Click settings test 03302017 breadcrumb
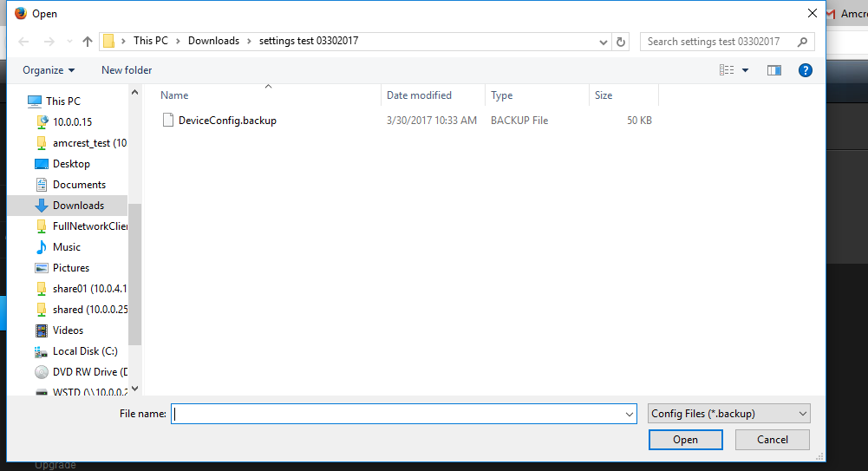The height and width of the screenshot is (471, 868). coord(309,41)
